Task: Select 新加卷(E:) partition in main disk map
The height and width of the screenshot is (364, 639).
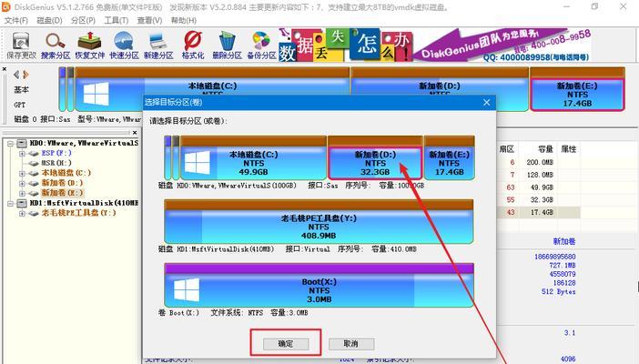Action: click(577, 89)
